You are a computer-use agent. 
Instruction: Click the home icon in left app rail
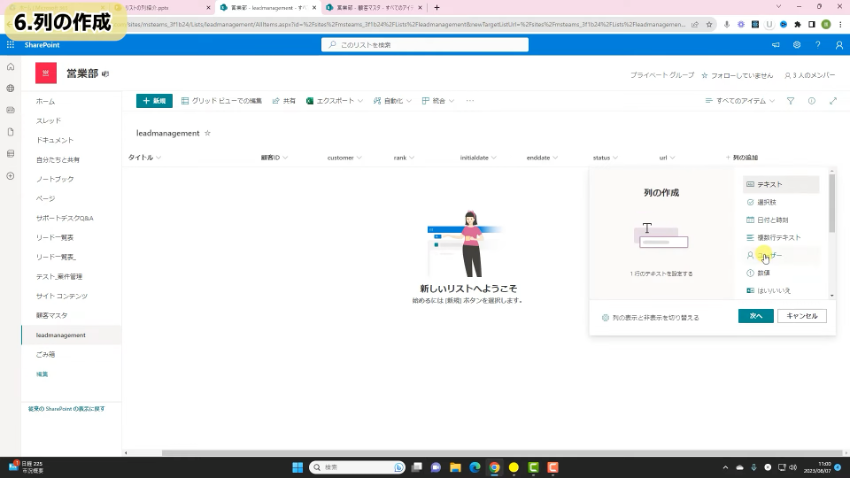pyautogui.click(x=10, y=66)
